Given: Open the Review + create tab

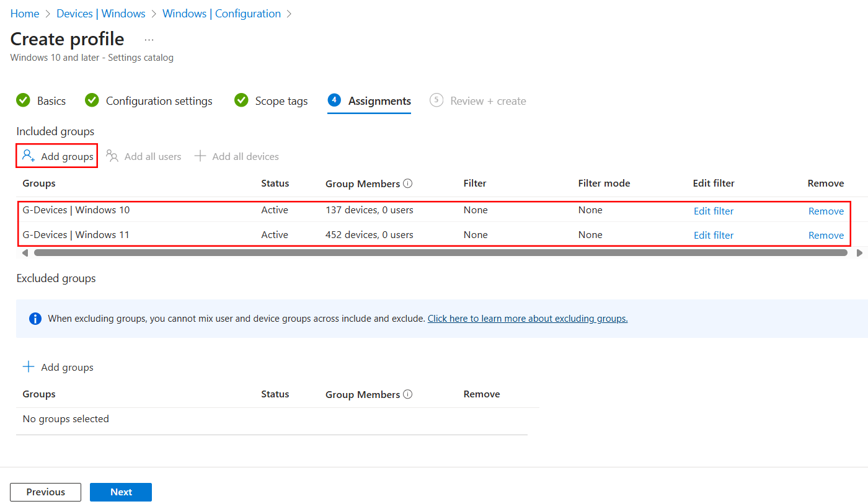Looking at the screenshot, I should coord(488,101).
